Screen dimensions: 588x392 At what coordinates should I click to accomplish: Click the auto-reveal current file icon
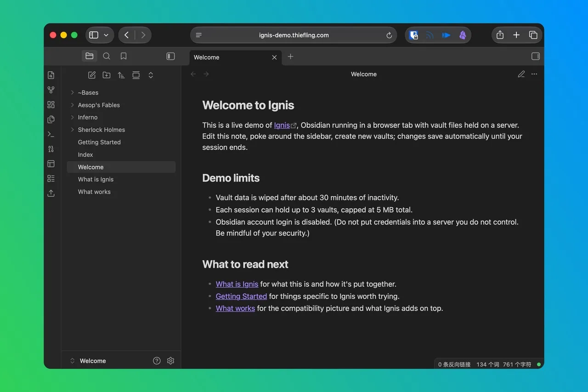pyautogui.click(x=136, y=75)
